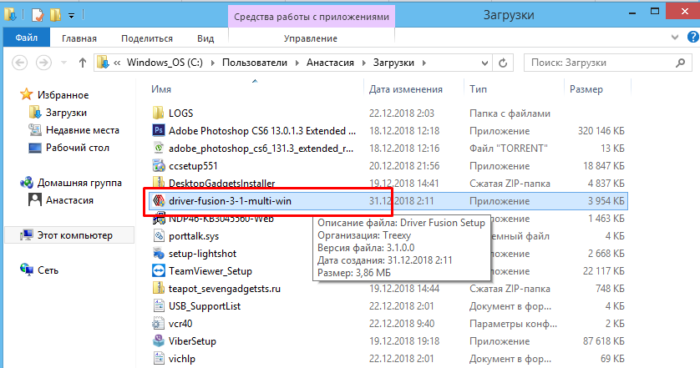This screenshot has height=368, width=700.
Task: Open the Файл menu tab
Action: point(26,38)
